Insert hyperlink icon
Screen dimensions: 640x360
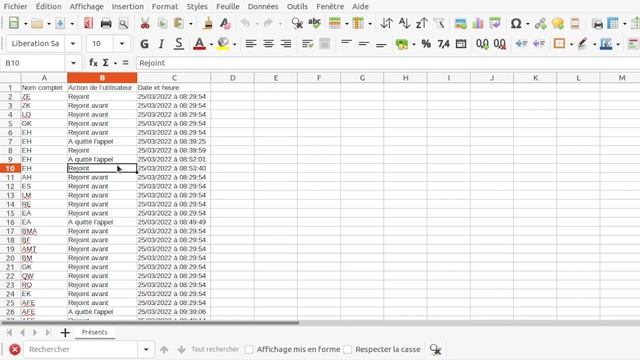pyautogui.click(x=540, y=23)
